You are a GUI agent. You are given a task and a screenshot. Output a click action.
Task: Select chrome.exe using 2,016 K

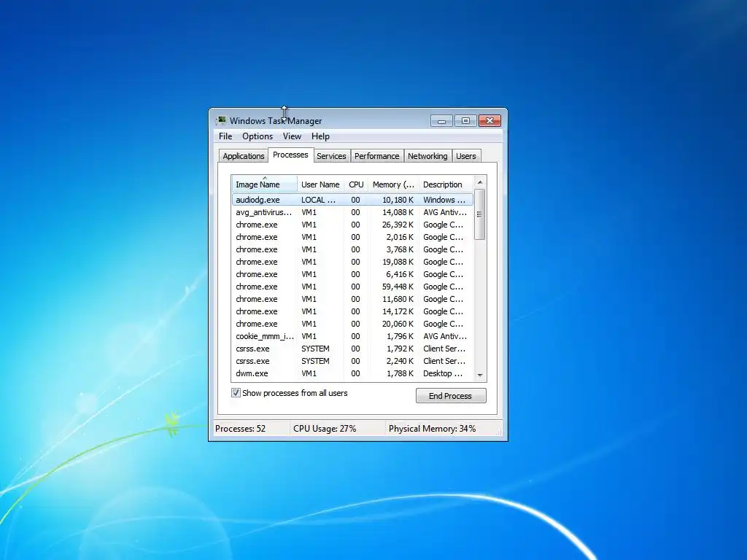click(x=352, y=237)
